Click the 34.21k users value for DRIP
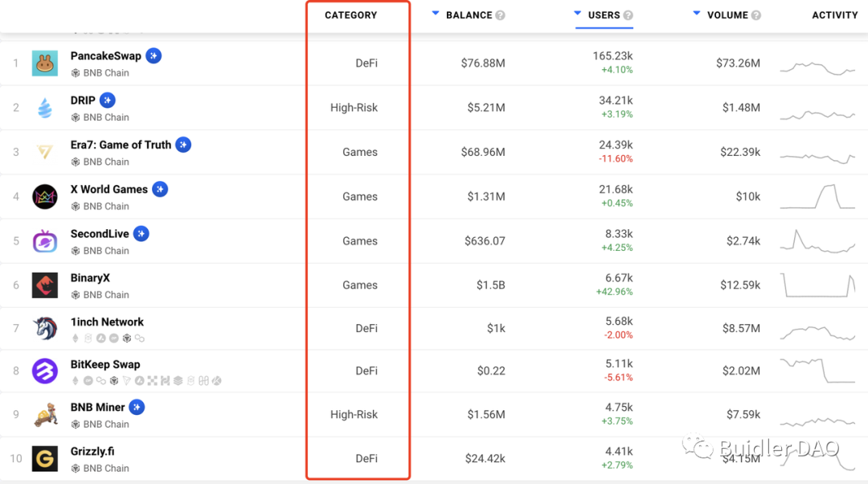868x484 pixels. pyautogui.click(x=616, y=100)
